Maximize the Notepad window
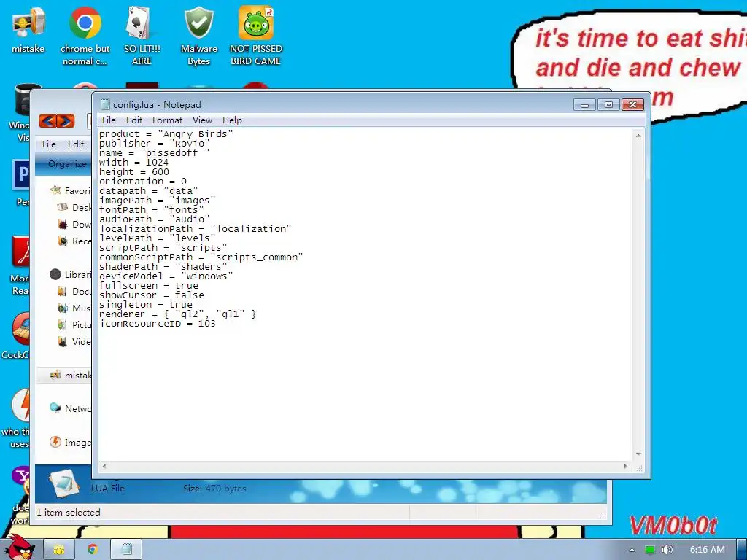 (x=608, y=104)
